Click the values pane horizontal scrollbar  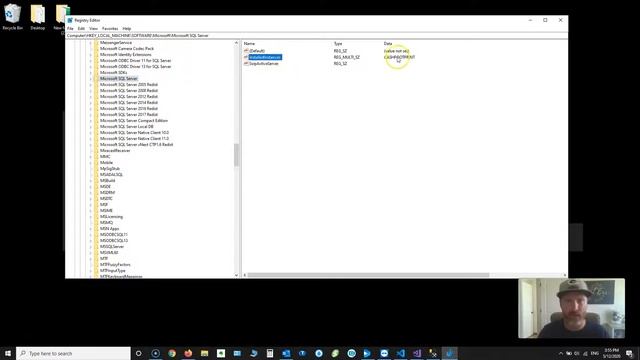point(368,275)
